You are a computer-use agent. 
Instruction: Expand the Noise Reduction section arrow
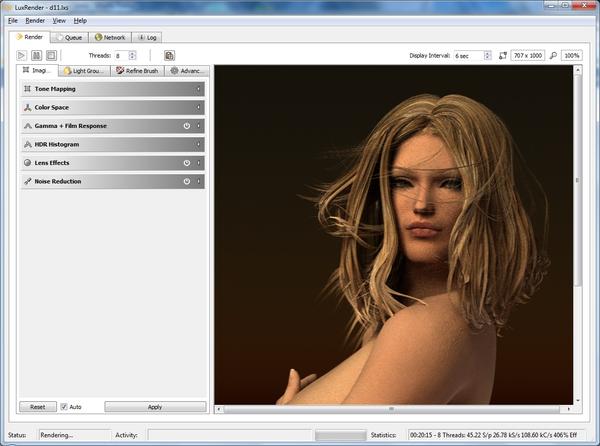(x=199, y=181)
